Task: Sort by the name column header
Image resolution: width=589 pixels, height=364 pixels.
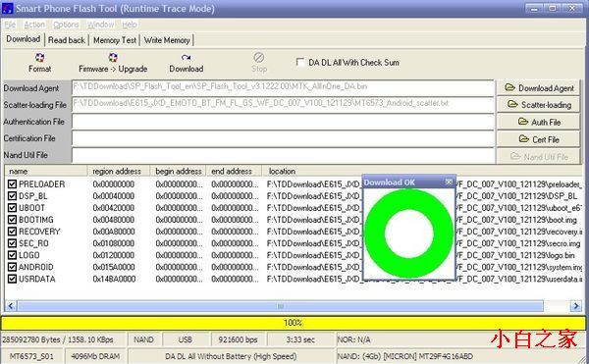Action: click(46, 171)
